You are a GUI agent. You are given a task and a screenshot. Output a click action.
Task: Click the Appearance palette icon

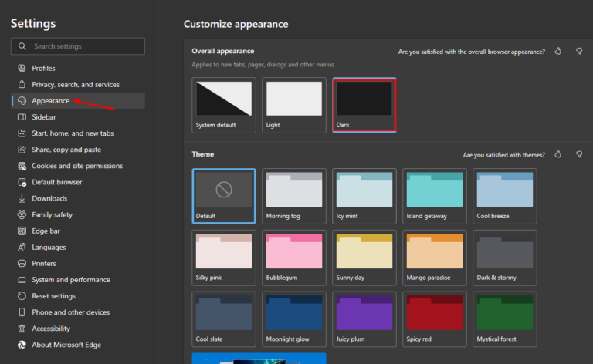22,100
